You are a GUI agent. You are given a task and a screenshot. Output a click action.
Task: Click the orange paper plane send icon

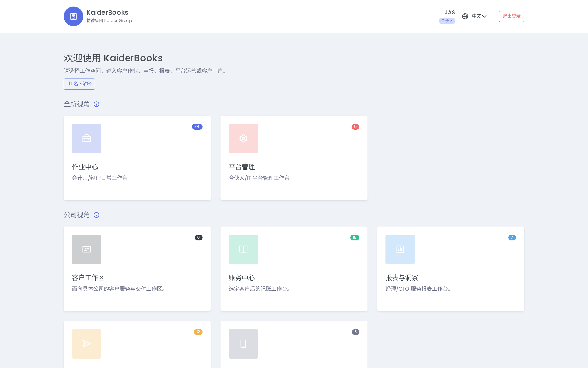(x=87, y=344)
